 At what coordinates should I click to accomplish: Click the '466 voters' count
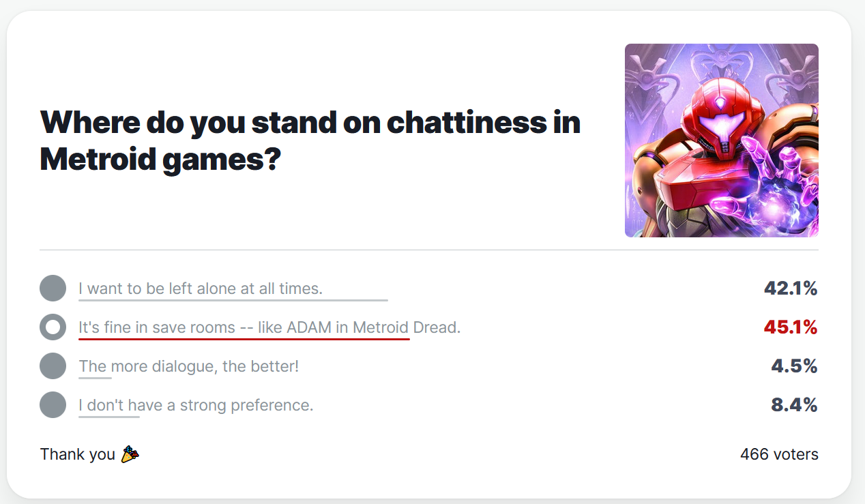pos(778,454)
